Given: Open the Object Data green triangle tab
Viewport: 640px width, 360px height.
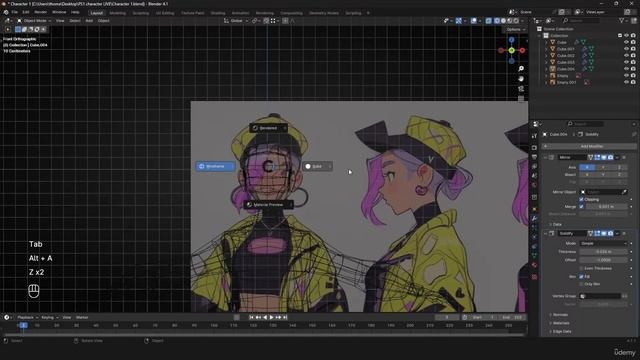Looking at the screenshot, I should pos(534,256).
